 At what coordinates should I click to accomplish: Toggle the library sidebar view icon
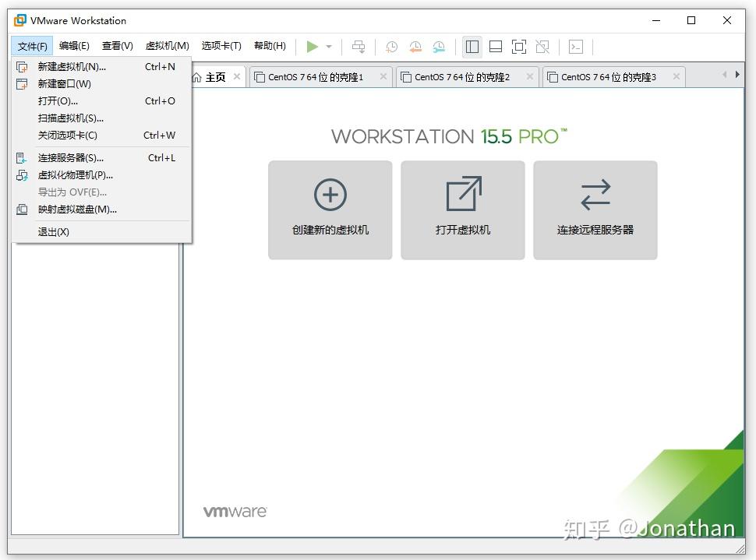pos(472,47)
